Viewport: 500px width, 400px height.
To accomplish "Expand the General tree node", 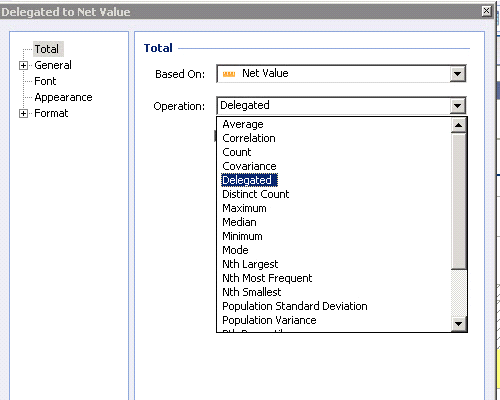I will [x=23, y=65].
